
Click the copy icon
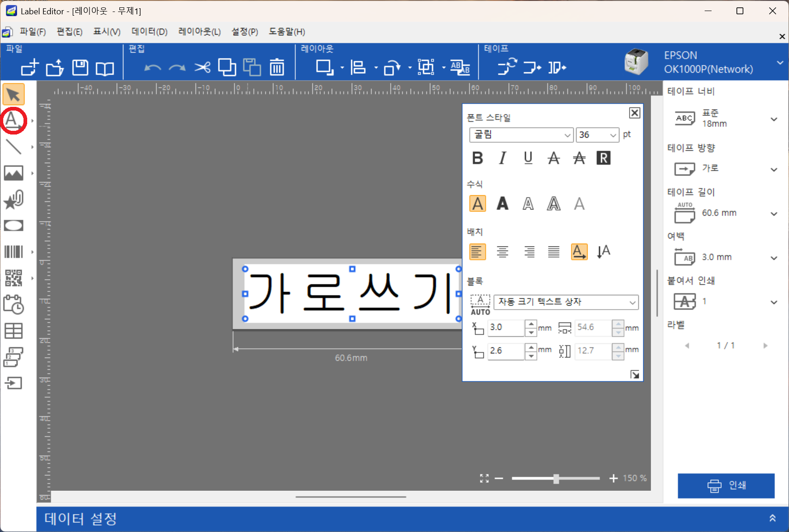(227, 68)
